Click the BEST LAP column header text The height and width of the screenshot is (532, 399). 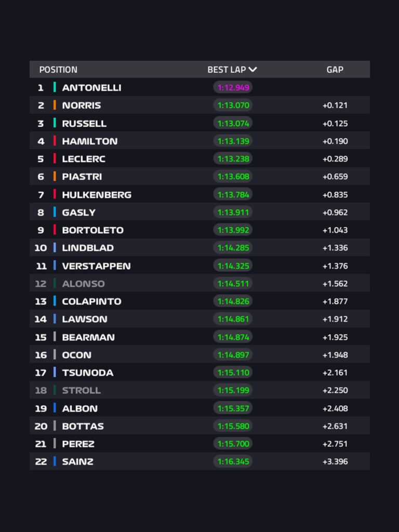click(227, 70)
